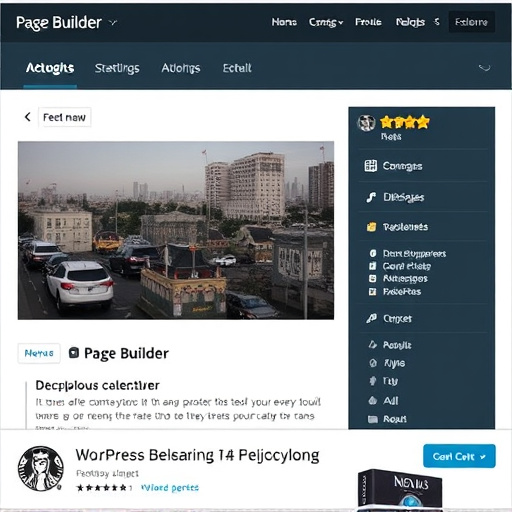Expand the chevron on the right of the tab bar
Screen dimensions: 512x512
click(484, 68)
